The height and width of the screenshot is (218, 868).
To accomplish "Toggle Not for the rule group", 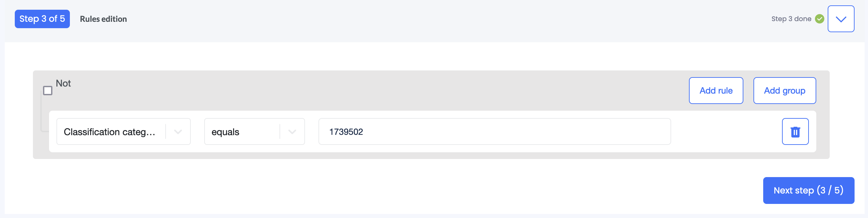I will (x=47, y=91).
